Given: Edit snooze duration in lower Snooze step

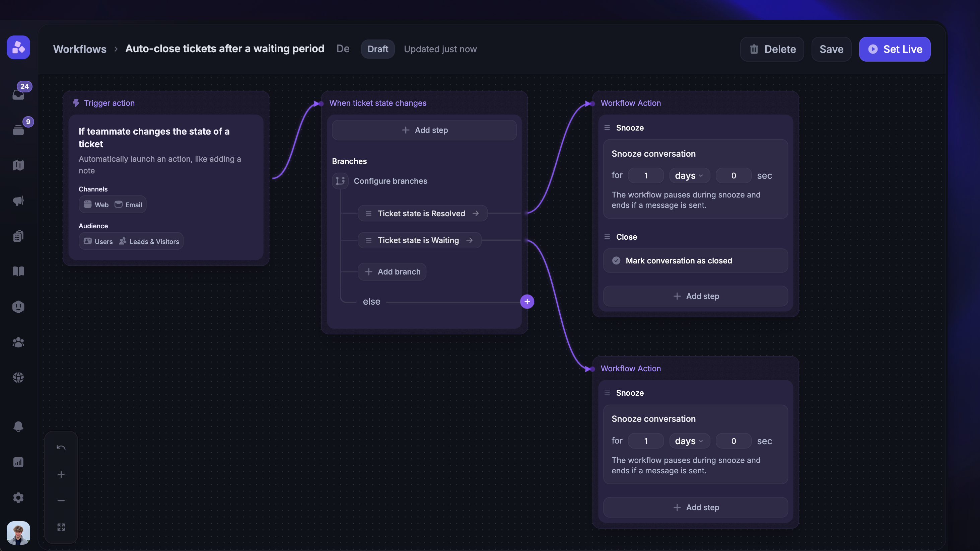Looking at the screenshot, I should (646, 441).
